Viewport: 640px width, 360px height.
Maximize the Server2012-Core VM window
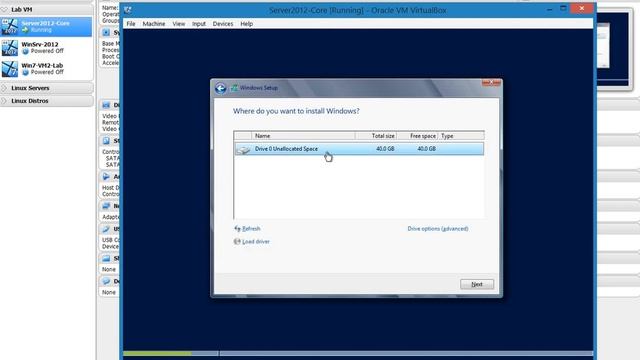pyautogui.click(x=563, y=9)
